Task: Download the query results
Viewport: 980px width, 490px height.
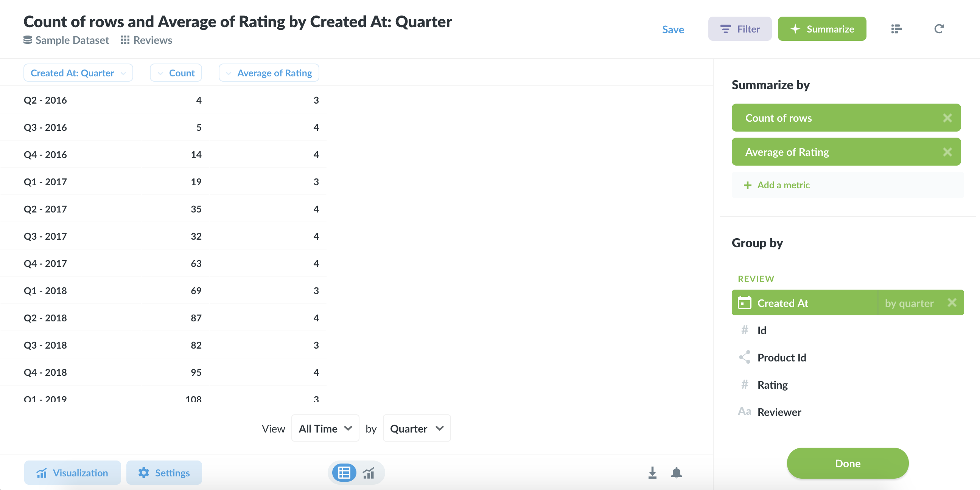Action: pos(652,473)
